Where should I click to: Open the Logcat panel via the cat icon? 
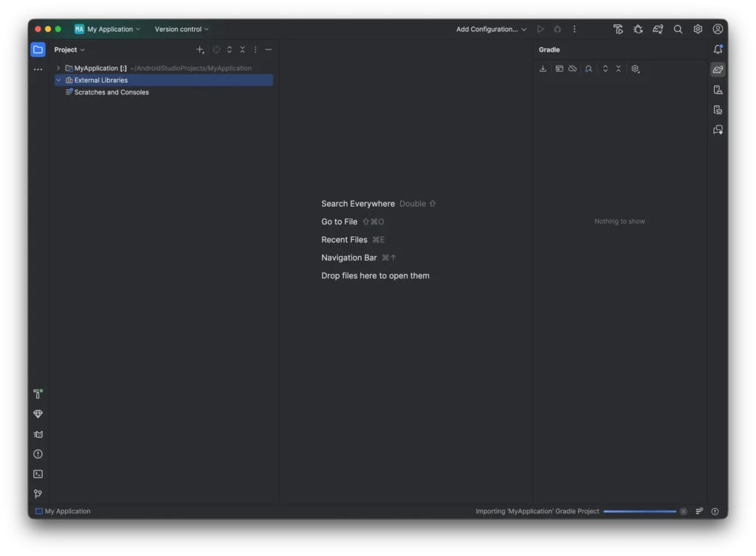point(38,434)
